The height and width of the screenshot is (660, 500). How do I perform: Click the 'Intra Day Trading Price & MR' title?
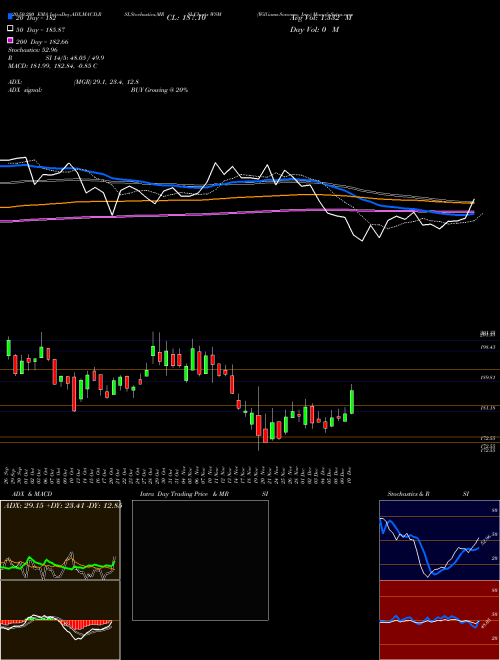(184, 494)
